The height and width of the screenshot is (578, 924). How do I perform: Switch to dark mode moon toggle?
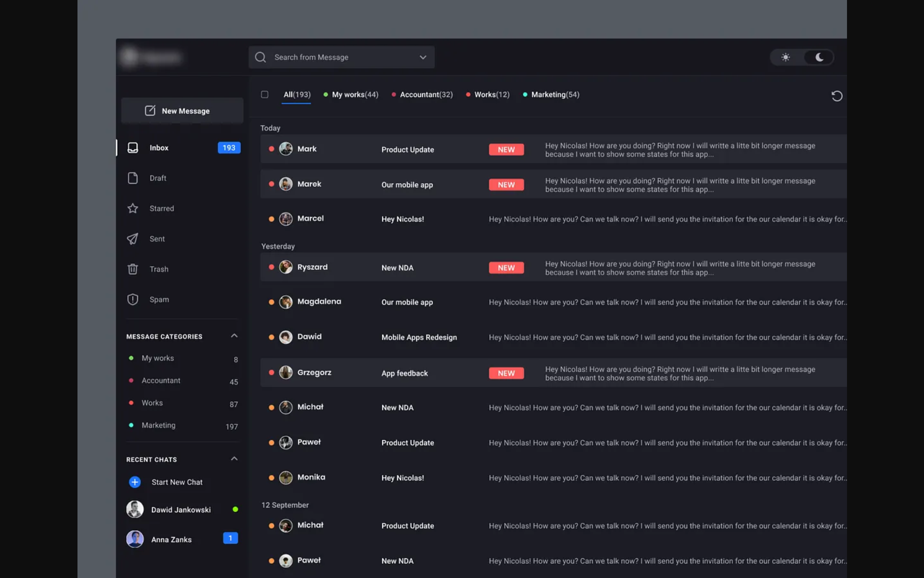(x=819, y=57)
